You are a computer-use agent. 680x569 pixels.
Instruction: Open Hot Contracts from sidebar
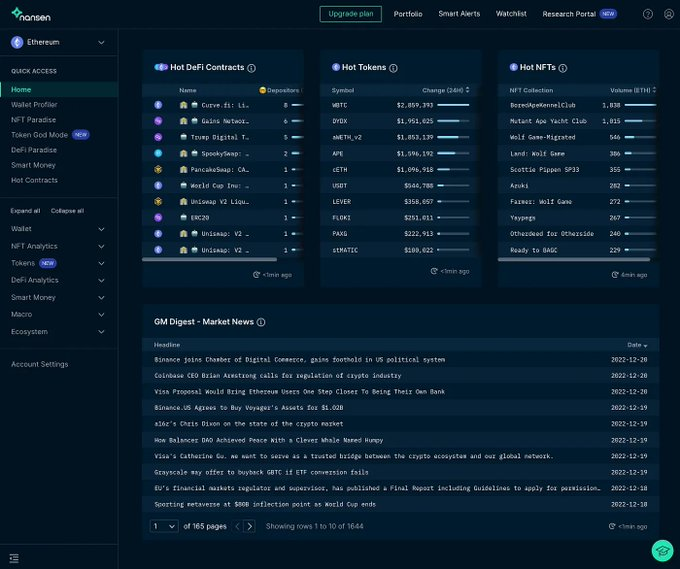pyautogui.click(x=34, y=180)
